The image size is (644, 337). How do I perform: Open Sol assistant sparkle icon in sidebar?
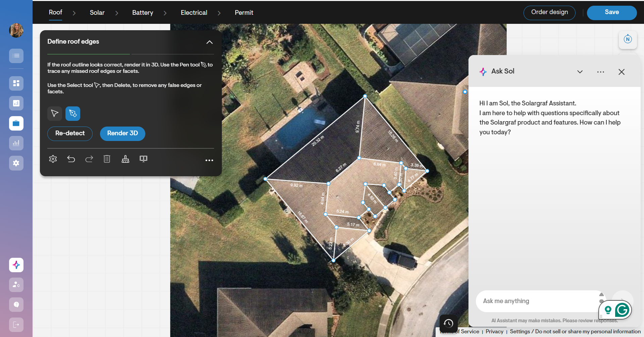(x=16, y=265)
